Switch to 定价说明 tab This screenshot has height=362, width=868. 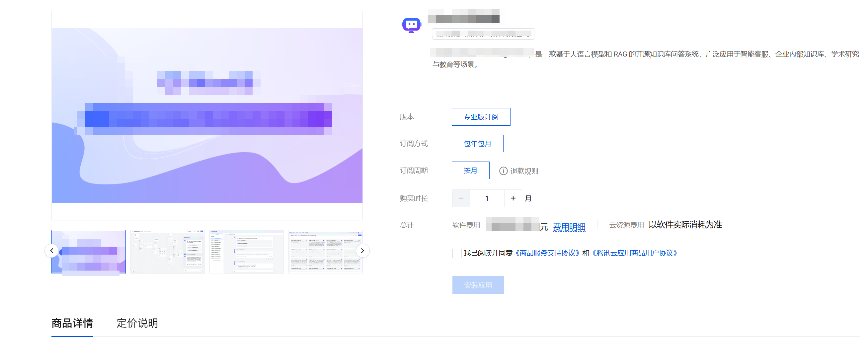[x=137, y=323]
